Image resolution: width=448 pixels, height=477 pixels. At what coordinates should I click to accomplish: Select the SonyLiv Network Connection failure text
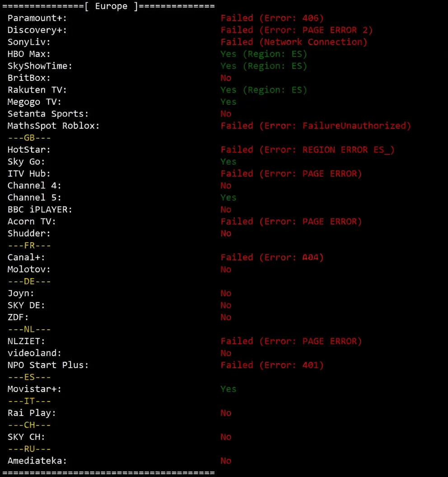294,42
